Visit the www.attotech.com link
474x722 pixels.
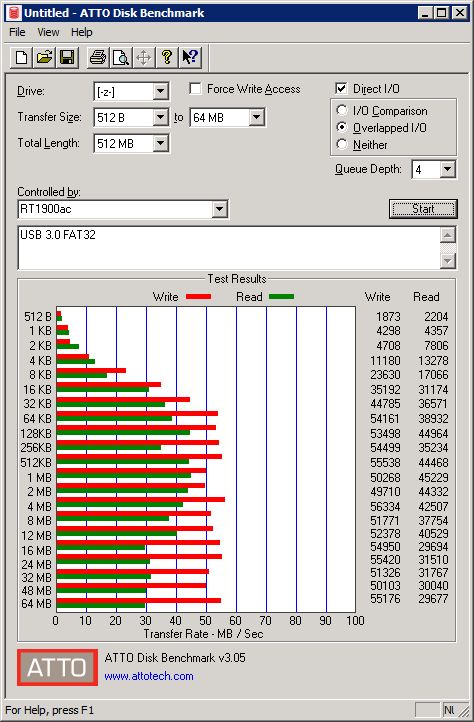pos(149,676)
